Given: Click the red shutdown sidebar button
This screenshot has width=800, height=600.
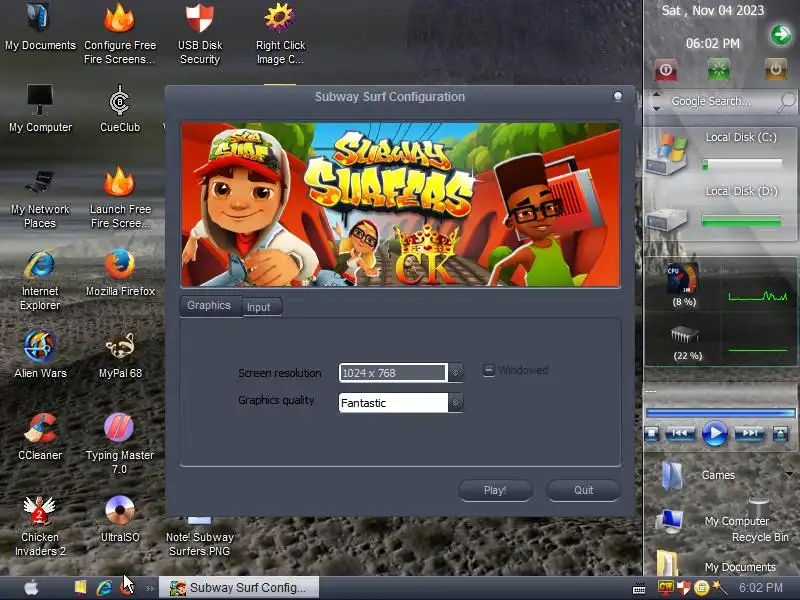Looking at the screenshot, I should (666, 70).
